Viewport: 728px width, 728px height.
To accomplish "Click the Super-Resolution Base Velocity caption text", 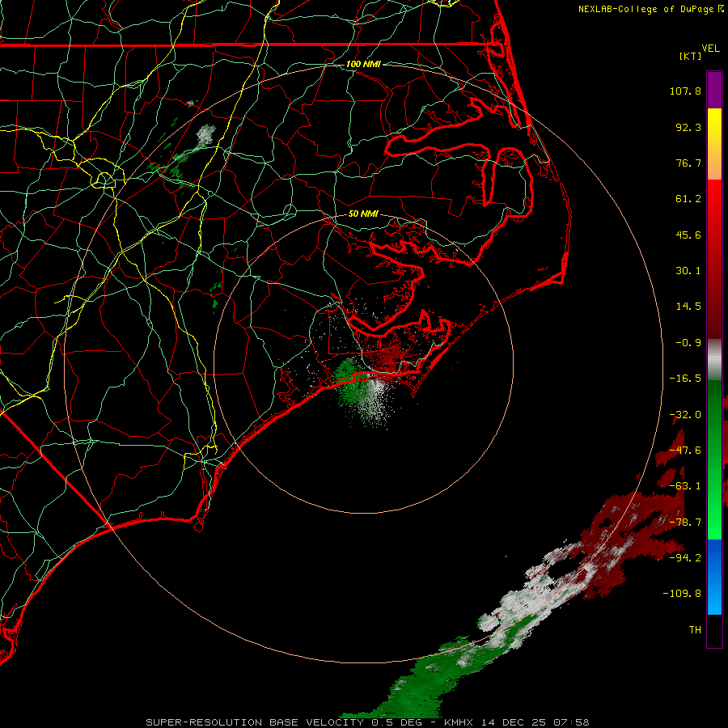I will [x=367, y=722].
